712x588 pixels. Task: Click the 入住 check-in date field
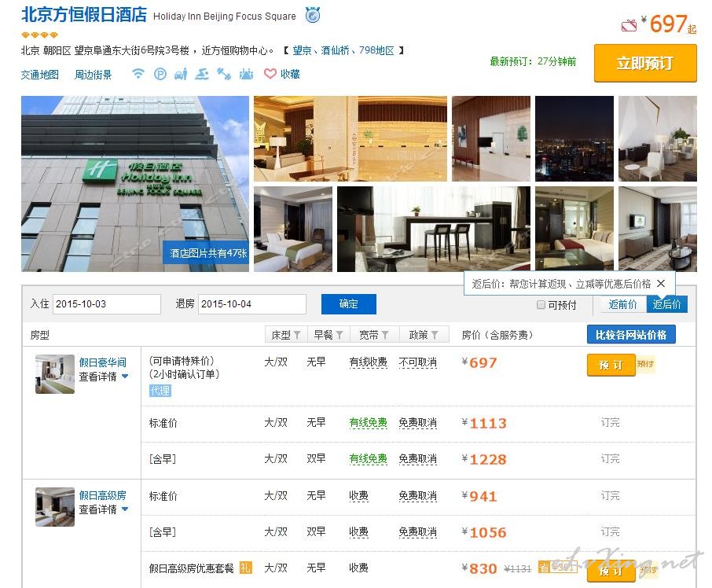coord(107,303)
